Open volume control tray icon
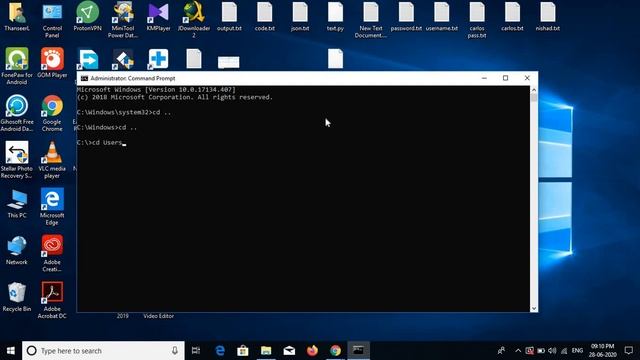640x360 pixels. (x=552, y=351)
